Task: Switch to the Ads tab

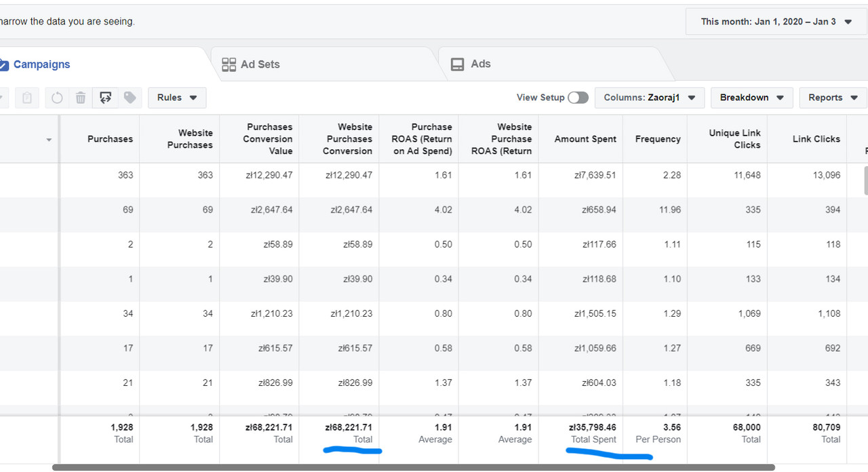Action: click(x=481, y=64)
